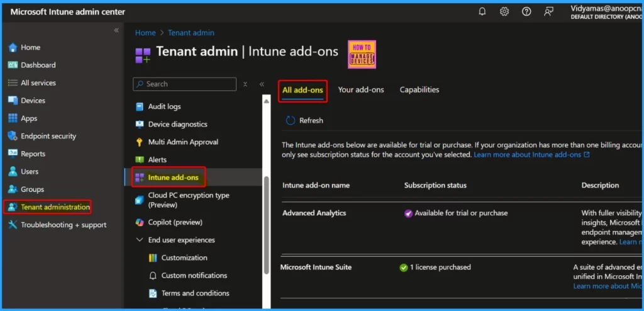Click the Alerts exclamation icon
The height and width of the screenshot is (311, 644).
(x=140, y=160)
